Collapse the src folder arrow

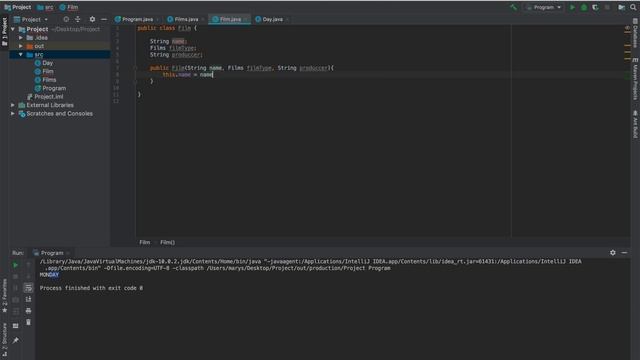click(x=21, y=55)
